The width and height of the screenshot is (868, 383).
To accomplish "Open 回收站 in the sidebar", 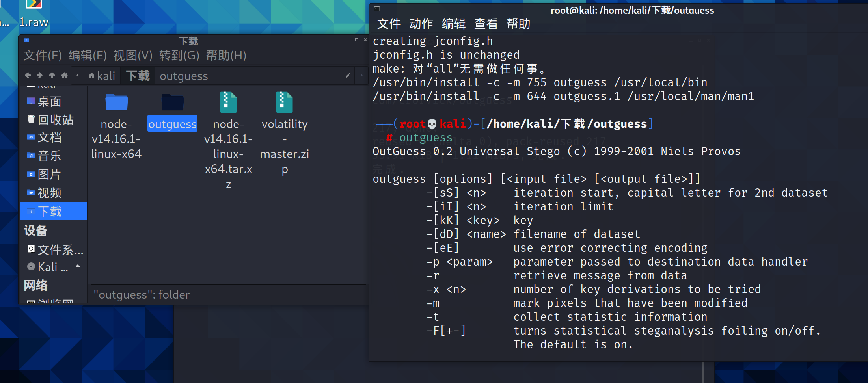I will (53, 120).
